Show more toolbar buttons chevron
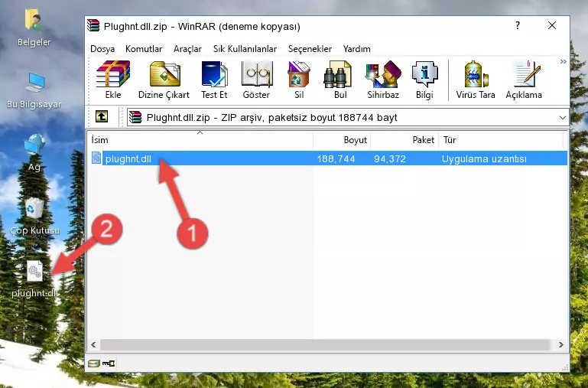The image size is (588, 388). 564,61
